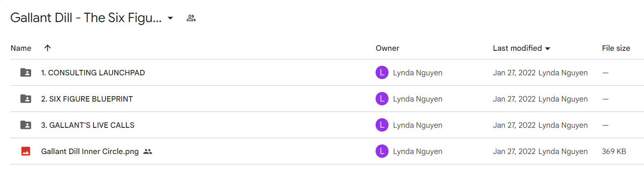Click the shared icon next to Inner Circle.png
The image size is (644, 169).
point(147,152)
